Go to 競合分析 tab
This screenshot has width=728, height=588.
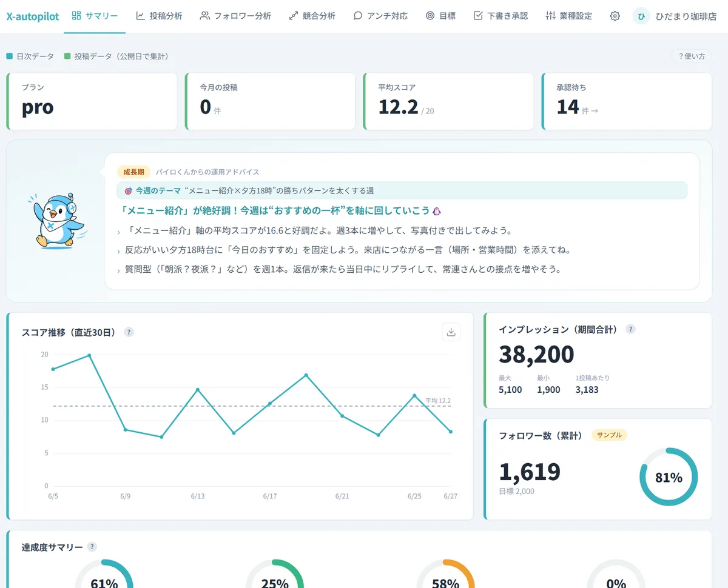[x=312, y=16]
